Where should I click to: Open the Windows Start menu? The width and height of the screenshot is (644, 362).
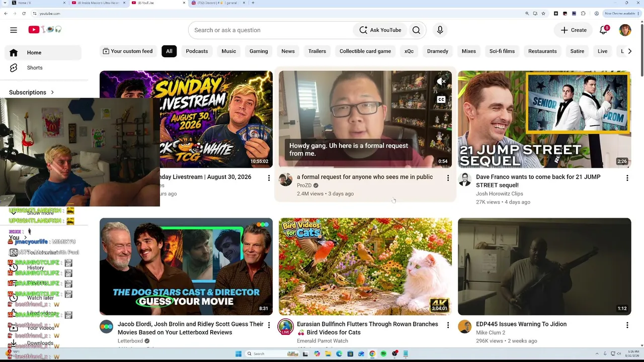click(238, 354)
